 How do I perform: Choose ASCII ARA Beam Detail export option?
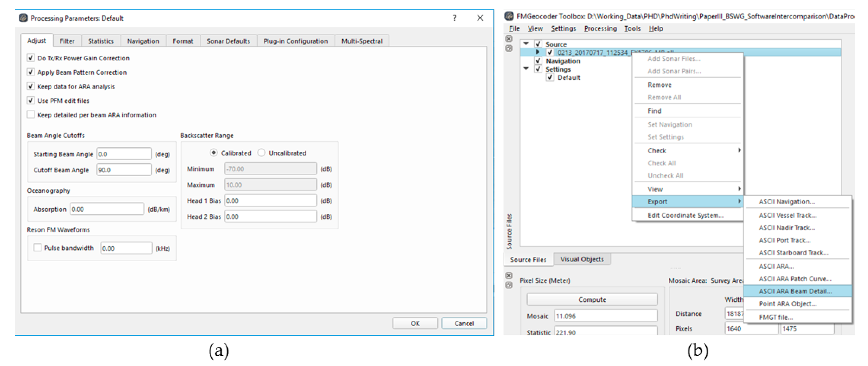coord(795,291)
